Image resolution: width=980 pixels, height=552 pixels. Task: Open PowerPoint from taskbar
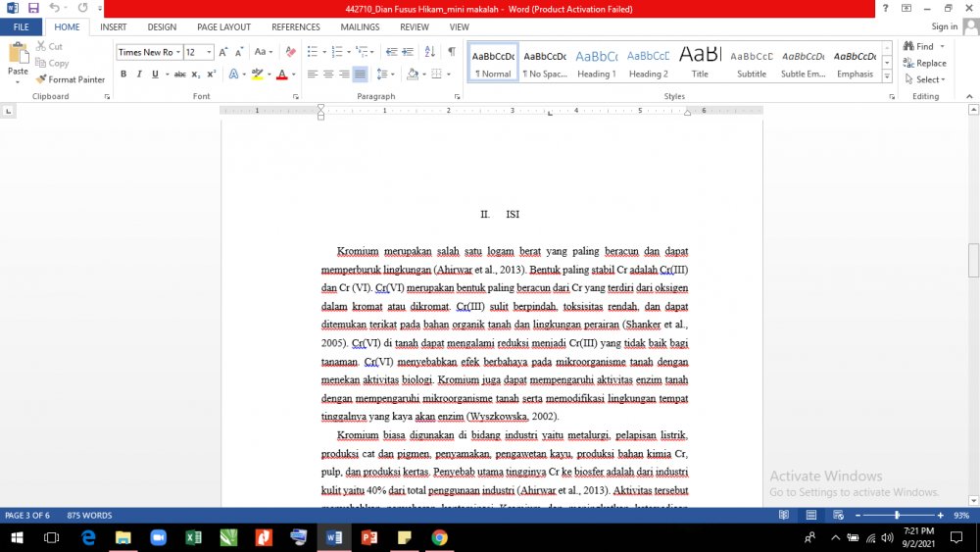click(x=368, y=537)
